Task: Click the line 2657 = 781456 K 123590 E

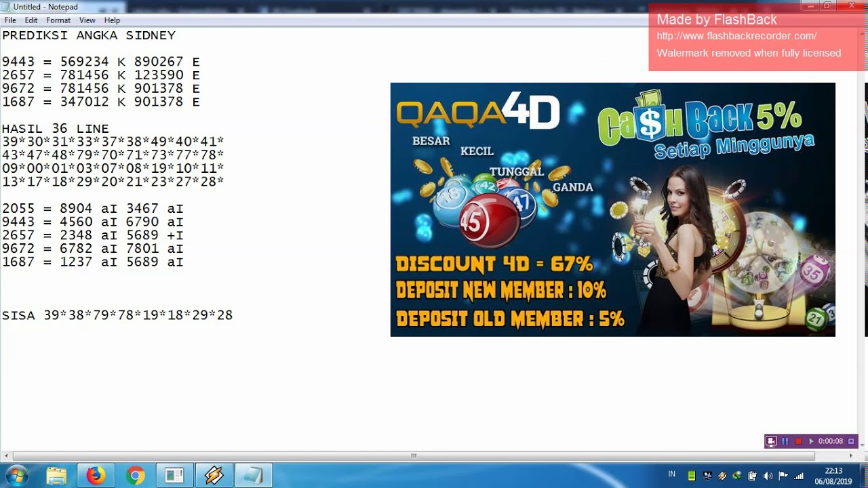Action: [101, 75]
